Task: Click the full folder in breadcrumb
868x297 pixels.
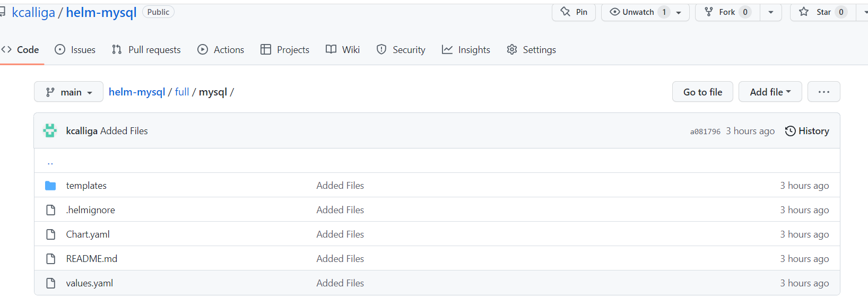Action: point(182,92)
